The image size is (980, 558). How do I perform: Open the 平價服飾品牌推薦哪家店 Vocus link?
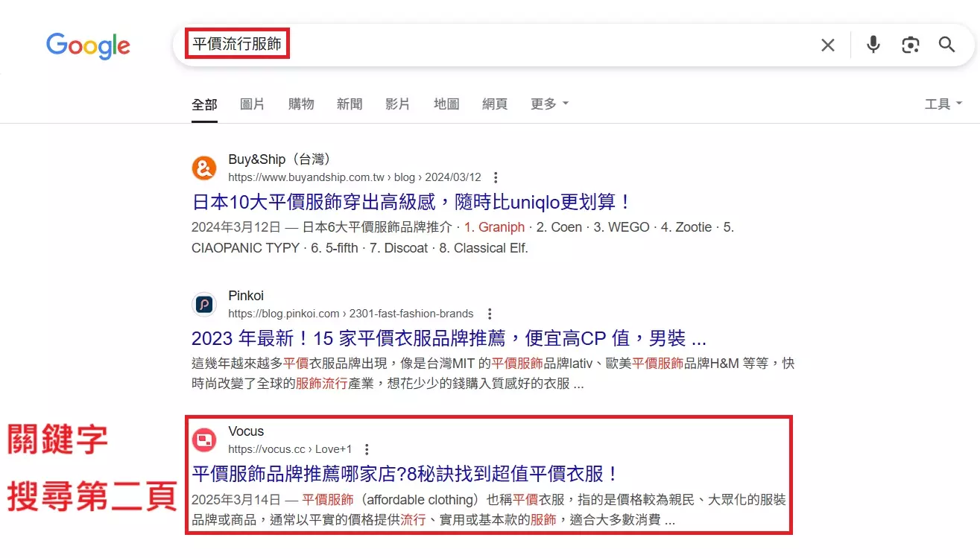405,474
